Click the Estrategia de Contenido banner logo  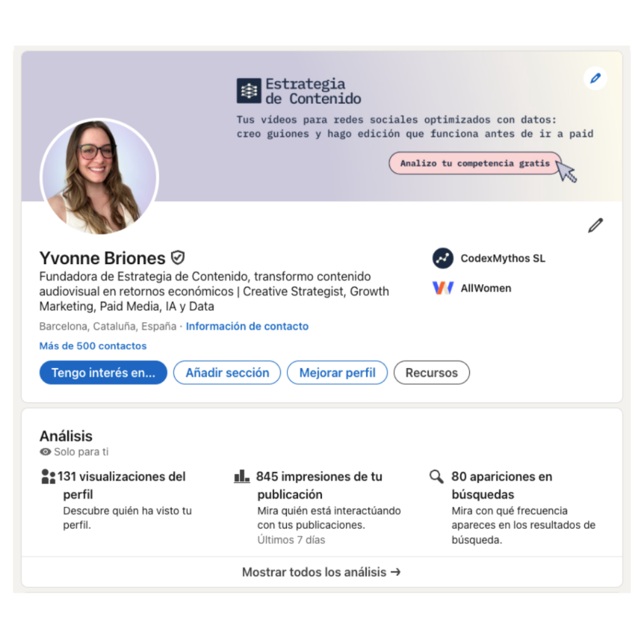(249, 91)
